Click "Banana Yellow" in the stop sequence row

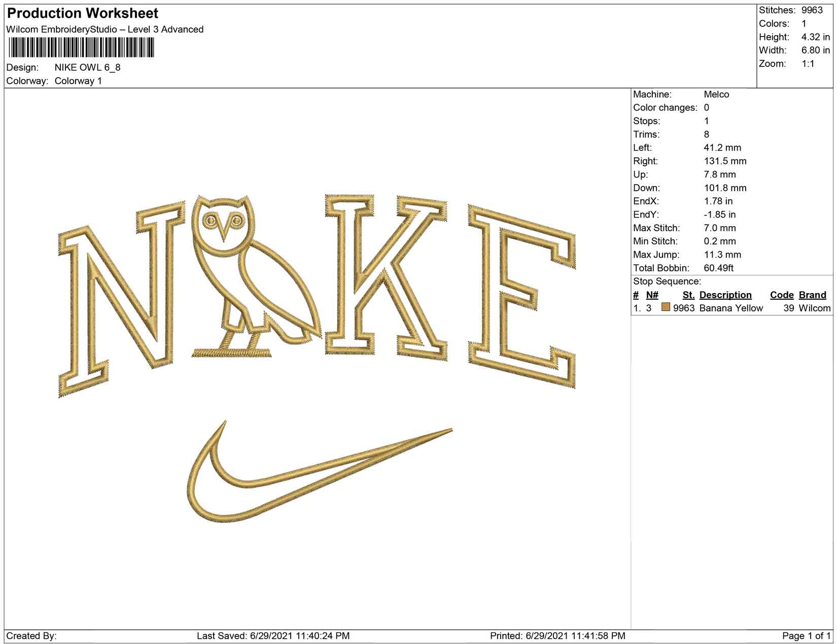pyautogui.click(x=731, y=308)
